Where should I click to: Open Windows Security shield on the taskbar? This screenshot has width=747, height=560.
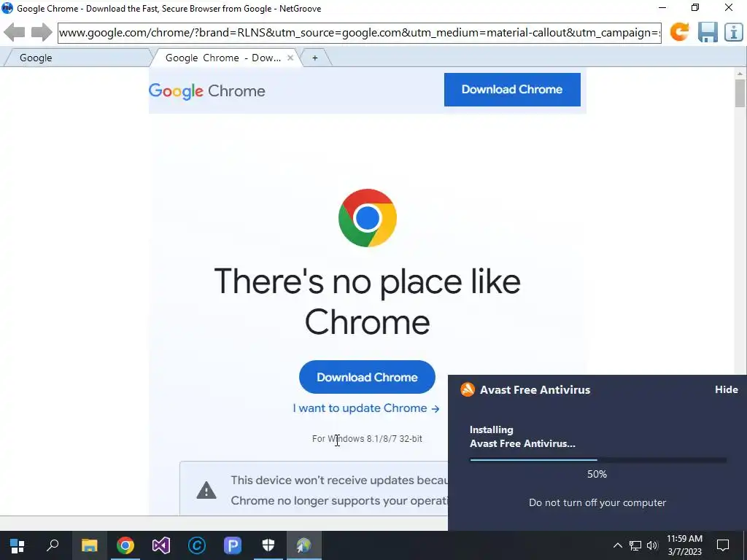(x=268, y=545)
